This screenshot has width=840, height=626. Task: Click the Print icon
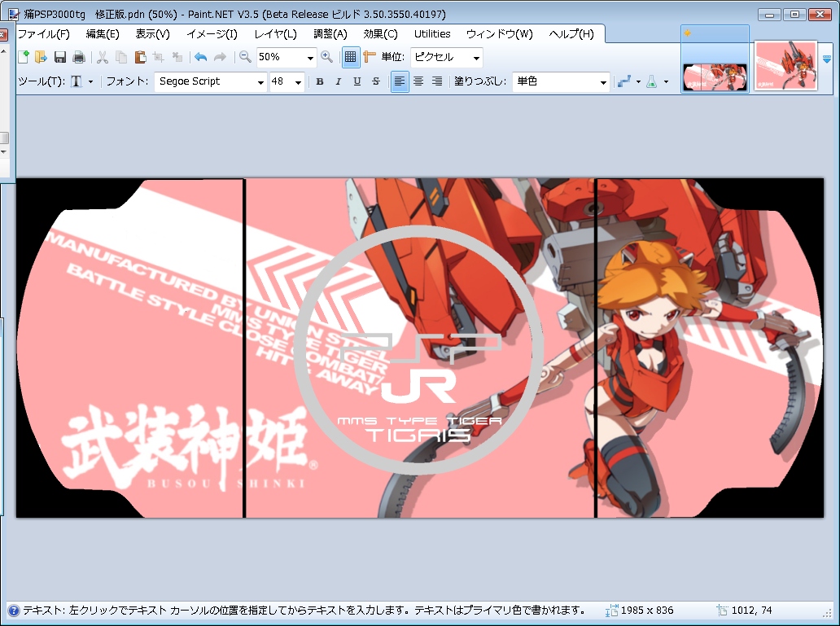79,57
